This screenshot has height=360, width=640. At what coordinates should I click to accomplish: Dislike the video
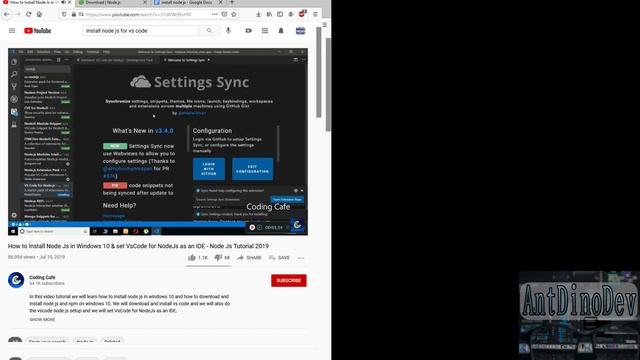[222, 258]
